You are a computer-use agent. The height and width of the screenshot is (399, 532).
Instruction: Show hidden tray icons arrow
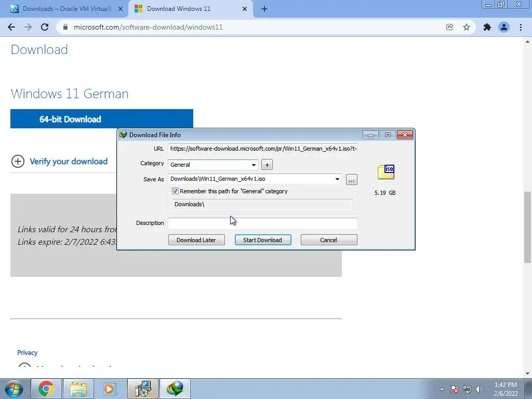442,389
